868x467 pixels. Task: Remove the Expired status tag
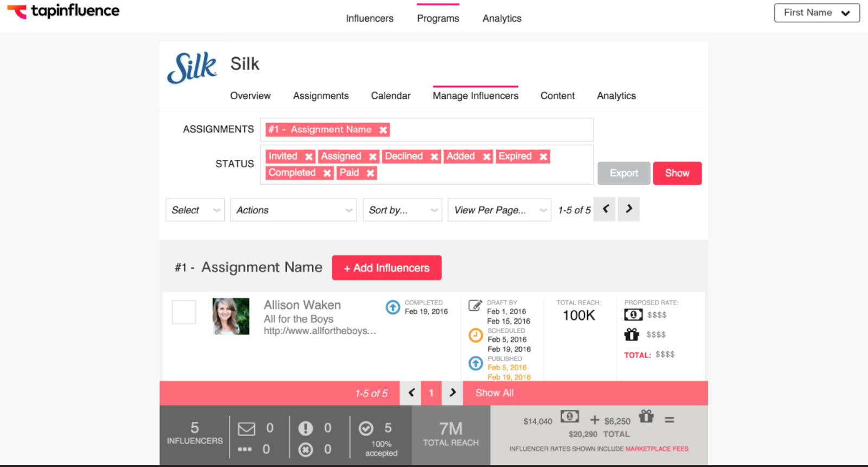click(x=543, y=157)
